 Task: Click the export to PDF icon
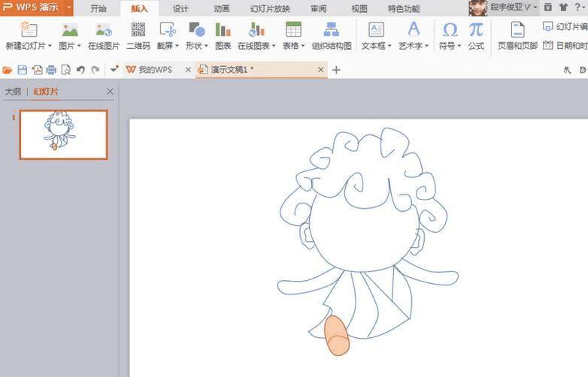37,70
